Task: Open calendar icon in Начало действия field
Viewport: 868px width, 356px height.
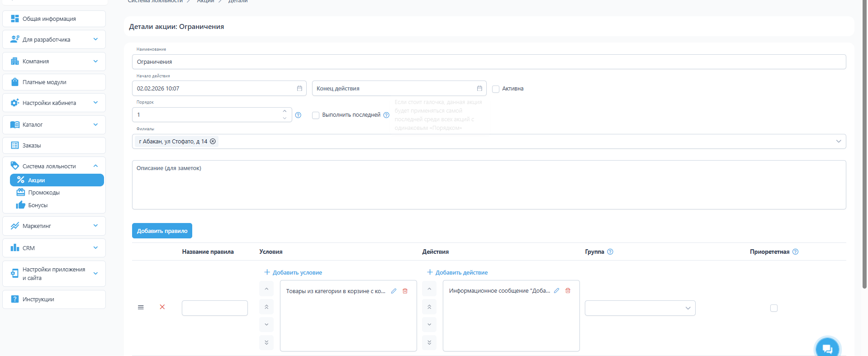Action: point(299,88)
